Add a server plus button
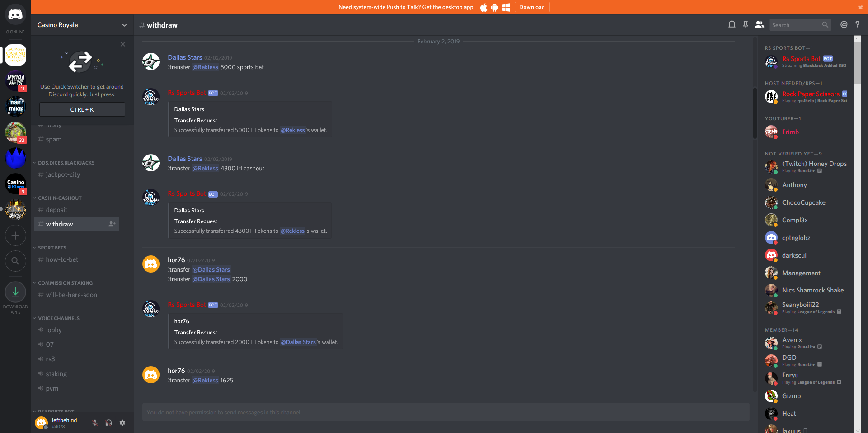Image resolution: width=868 pixels, height=433 pixels. [15, 235]
